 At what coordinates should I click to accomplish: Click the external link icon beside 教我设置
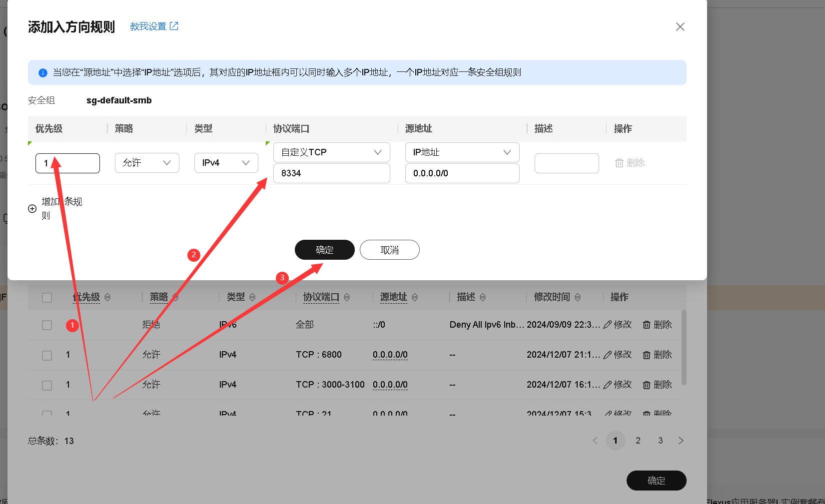[174, 25]
